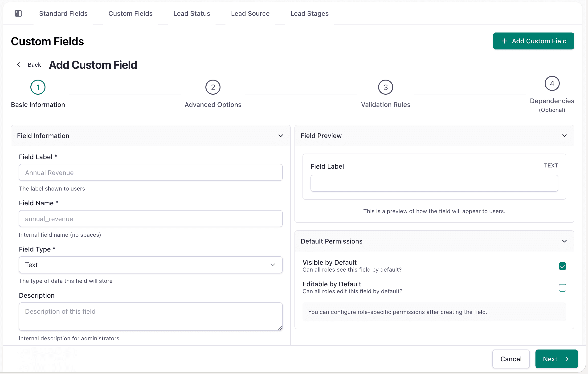588x374 pixels.
Task: Click the Custom Fields page heading
Action: (x=47, y=41)
